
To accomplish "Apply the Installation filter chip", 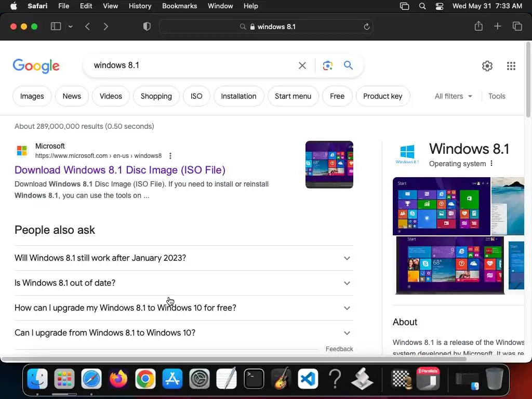I will click(238, 96).
